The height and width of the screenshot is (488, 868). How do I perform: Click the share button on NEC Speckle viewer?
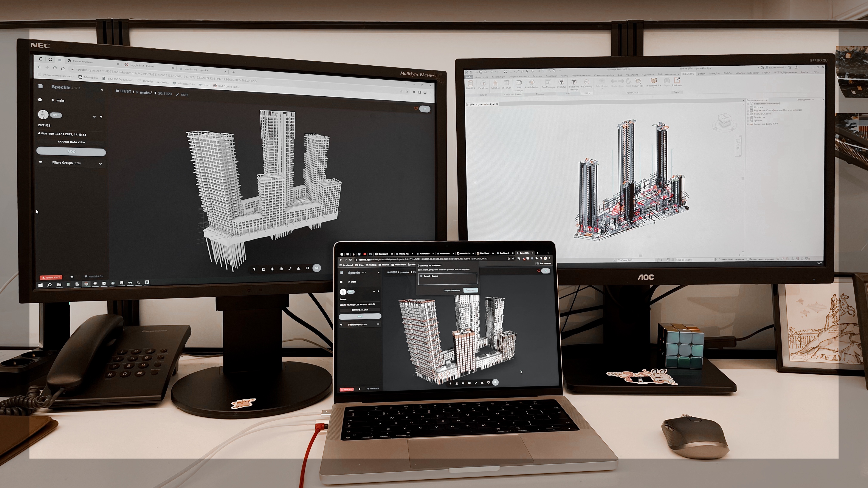coord(425,109)
